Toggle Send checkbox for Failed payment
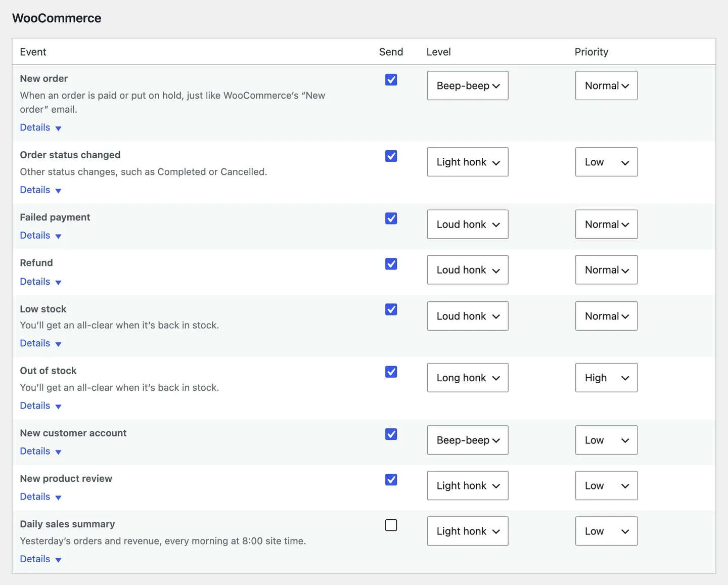This screenshot has width=728, height=585. click(391, 218)
